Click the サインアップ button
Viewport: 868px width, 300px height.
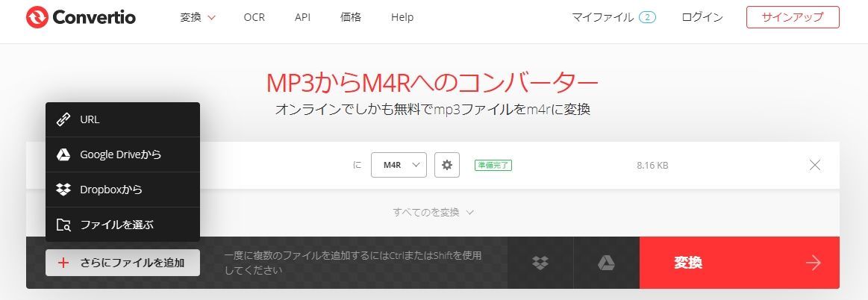point(793,17)
